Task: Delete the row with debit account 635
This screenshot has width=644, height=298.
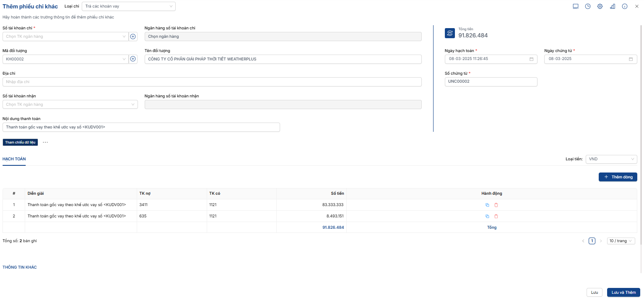Action: (496, 216)
